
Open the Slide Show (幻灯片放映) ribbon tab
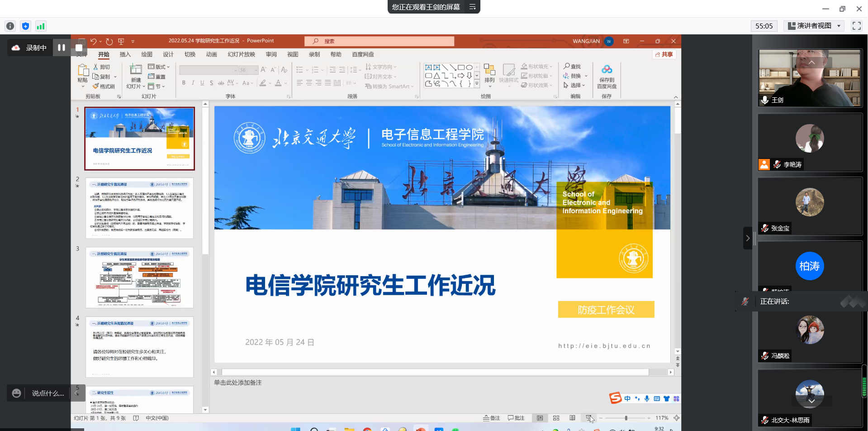(x=242, y=54)
